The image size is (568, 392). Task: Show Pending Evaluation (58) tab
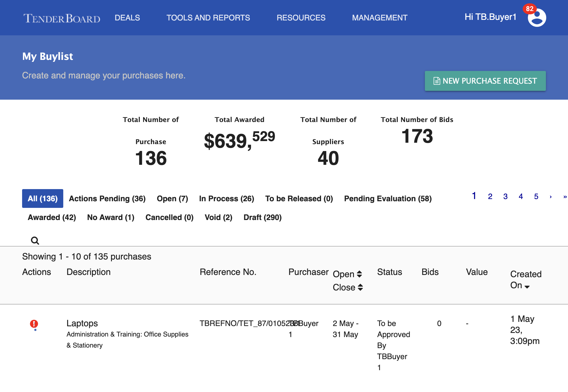click(x=388, y=198)
